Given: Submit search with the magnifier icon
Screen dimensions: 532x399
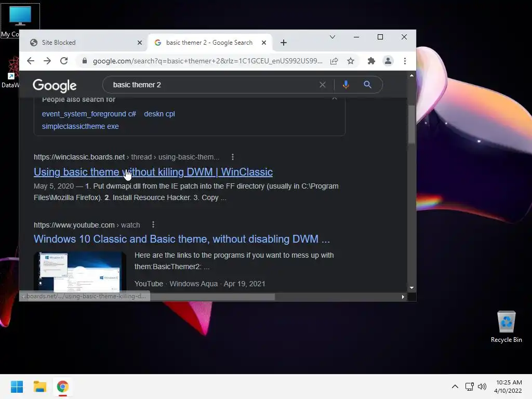Looking at the screenshot, I should [x=367, y=85].
